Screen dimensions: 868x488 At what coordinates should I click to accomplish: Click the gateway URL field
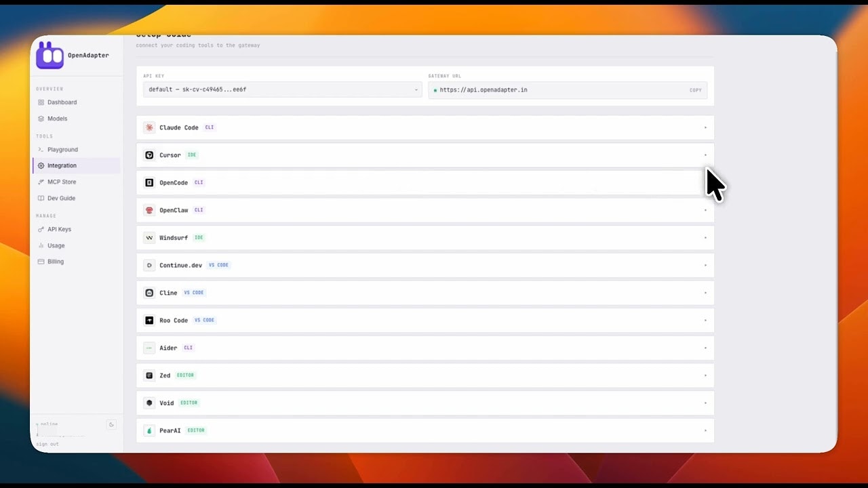[568, 89]
